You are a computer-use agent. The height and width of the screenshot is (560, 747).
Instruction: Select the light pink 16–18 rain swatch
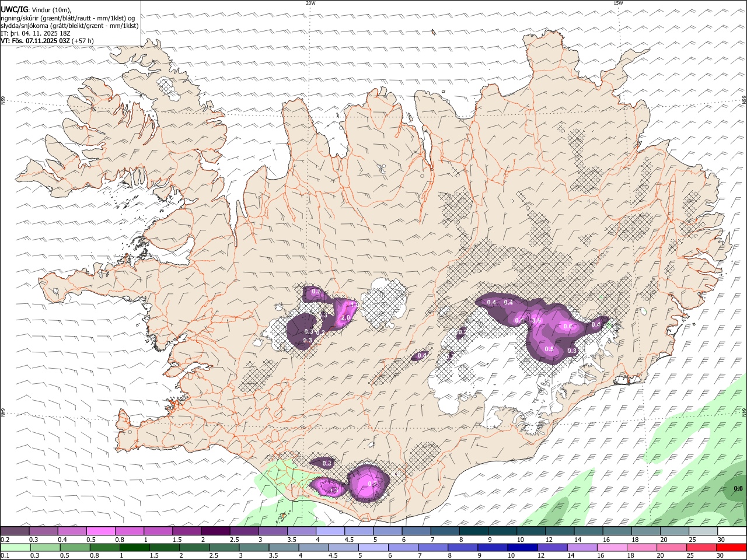pyautogui.click(x=612, y=548)
